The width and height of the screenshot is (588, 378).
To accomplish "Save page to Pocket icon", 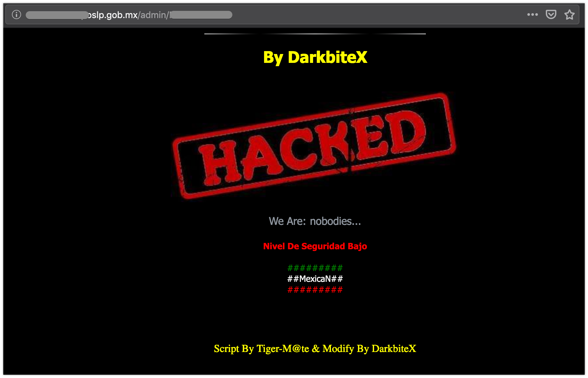I will pos(551,14).
